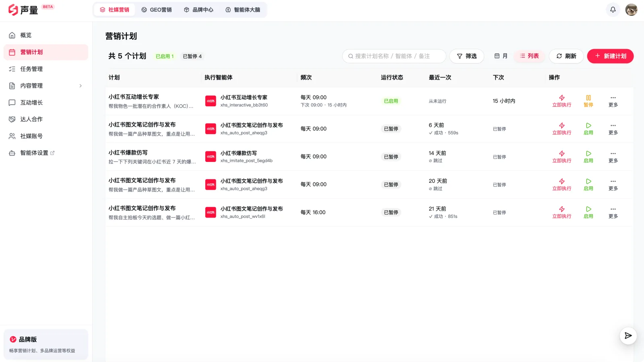Run immediately the plan last run 20 天前
Screen dimensions: 644x362
pyautogui.click(x=561, y=184)
